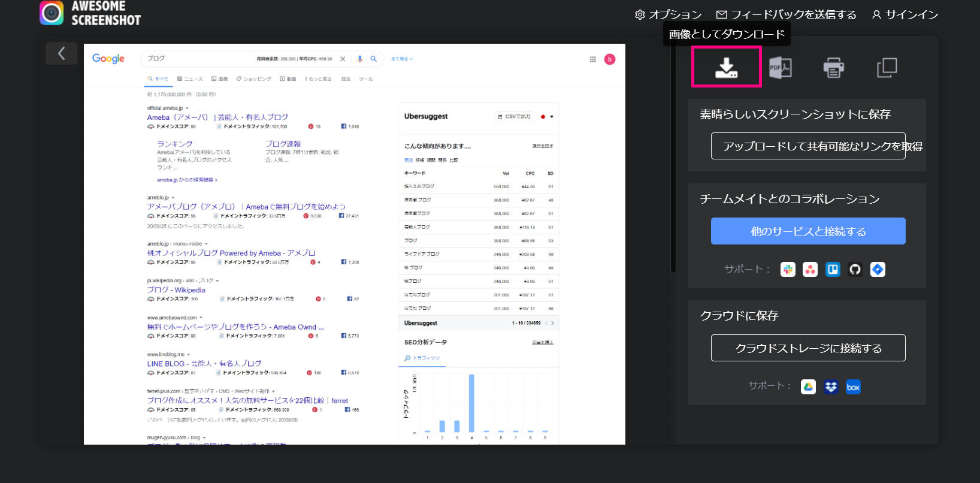
Task: Open the 設定 search settings menu
Action: click(x=346, y=79)
